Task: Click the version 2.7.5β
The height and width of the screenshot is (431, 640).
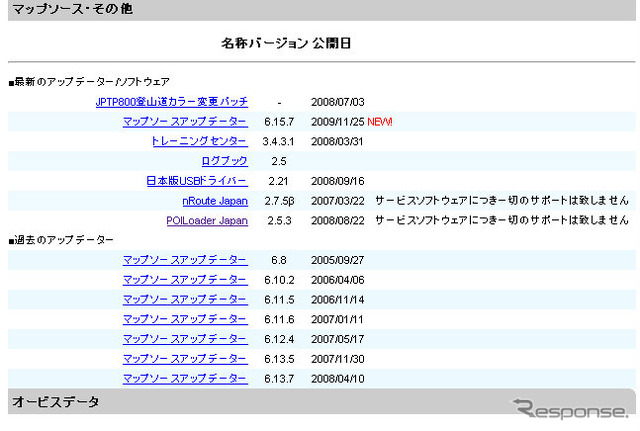Action: (279, 201)
